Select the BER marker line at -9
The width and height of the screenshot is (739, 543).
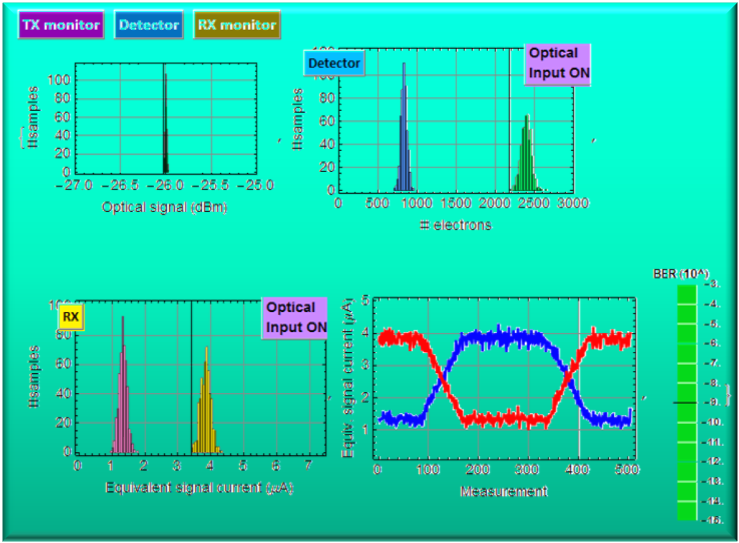686,402
